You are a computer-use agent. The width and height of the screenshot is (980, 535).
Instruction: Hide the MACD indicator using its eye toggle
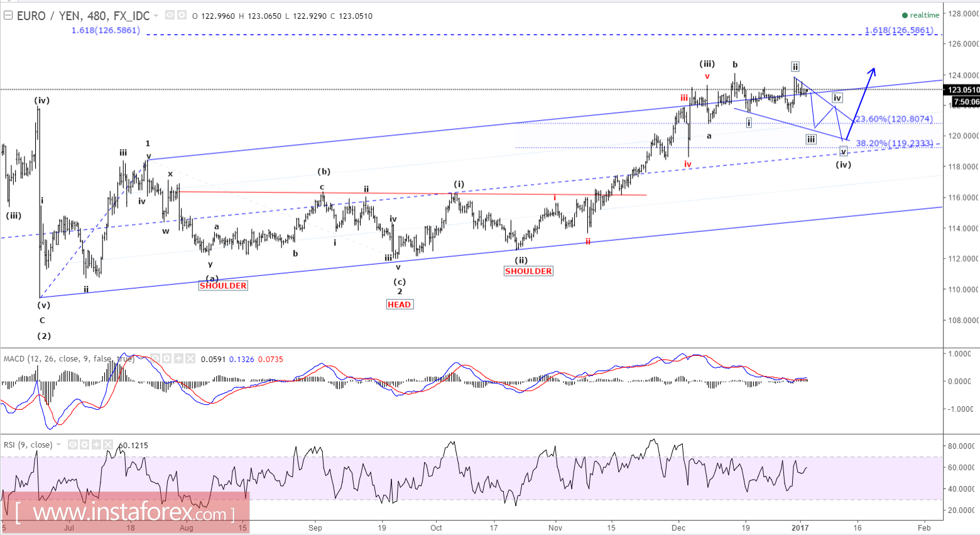[x=156, y=358]
